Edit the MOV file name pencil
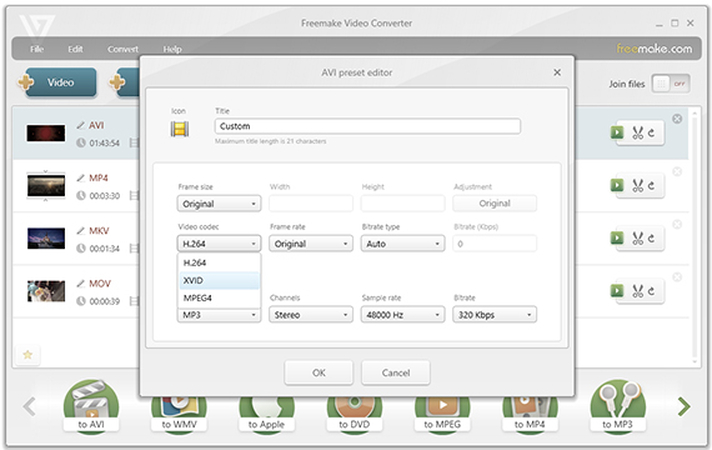This screenshot has height=450, width=712. pos(80,284)
